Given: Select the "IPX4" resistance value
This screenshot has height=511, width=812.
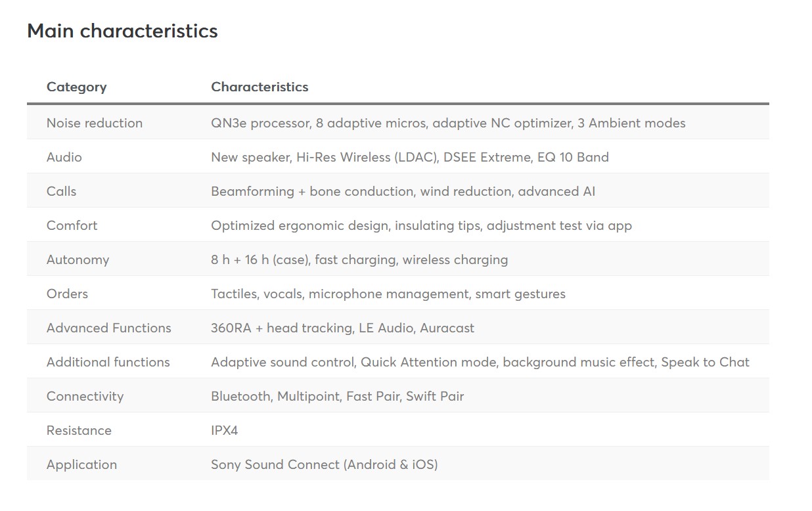Looking at the screenshot, I should click(x=224, y=430).
